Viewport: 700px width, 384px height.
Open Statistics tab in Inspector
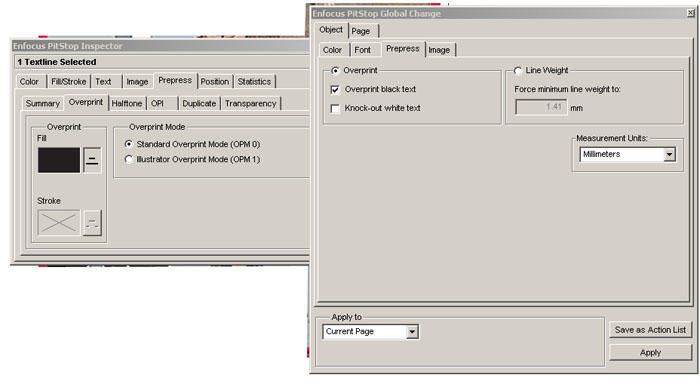(x=254, y=82)
